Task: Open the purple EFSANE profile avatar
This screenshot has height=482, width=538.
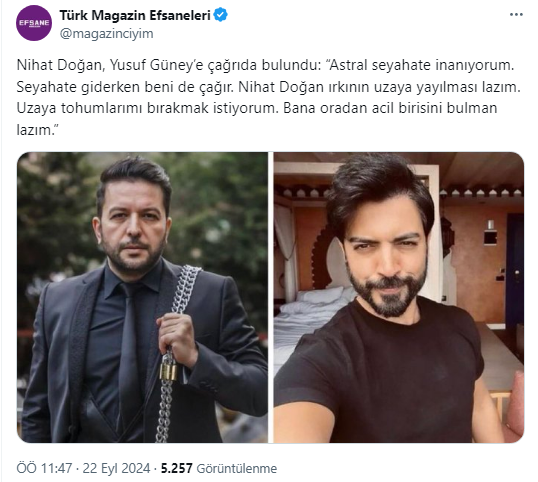Action: click(x=34, y=23)
